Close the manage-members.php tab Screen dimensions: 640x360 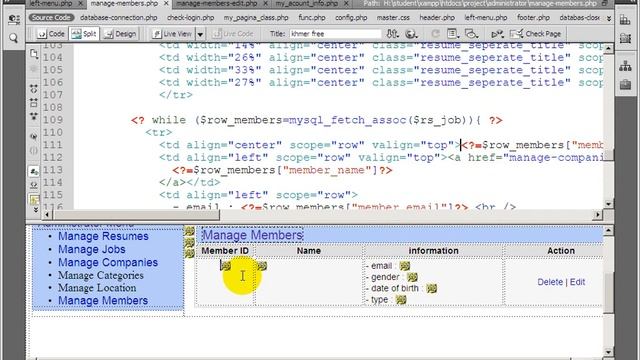click(x=166, y=4)
